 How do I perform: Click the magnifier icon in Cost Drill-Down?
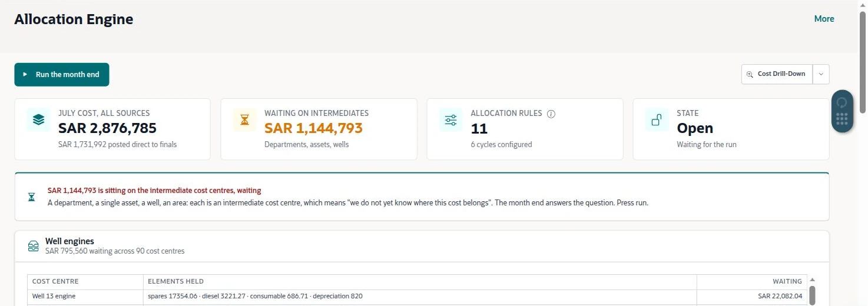[750, 75]
